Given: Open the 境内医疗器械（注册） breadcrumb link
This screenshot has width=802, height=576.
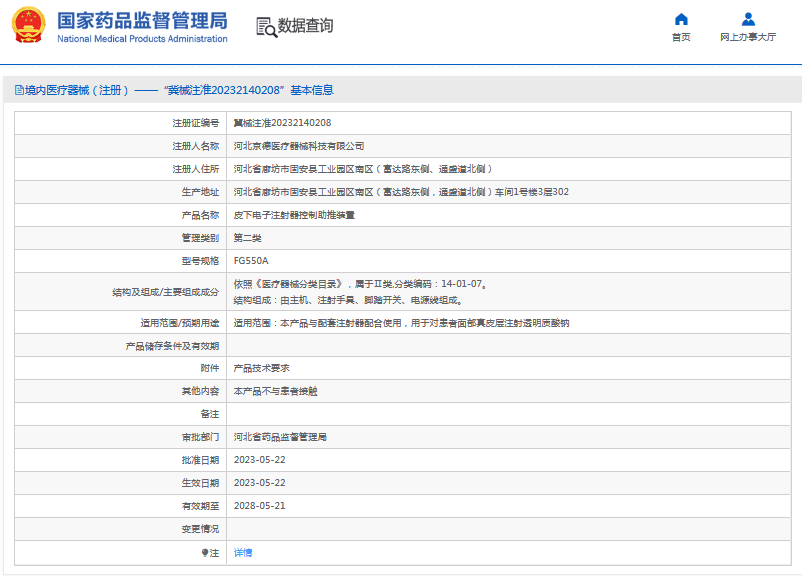Looking at the screenshot, I should (75, 89).
